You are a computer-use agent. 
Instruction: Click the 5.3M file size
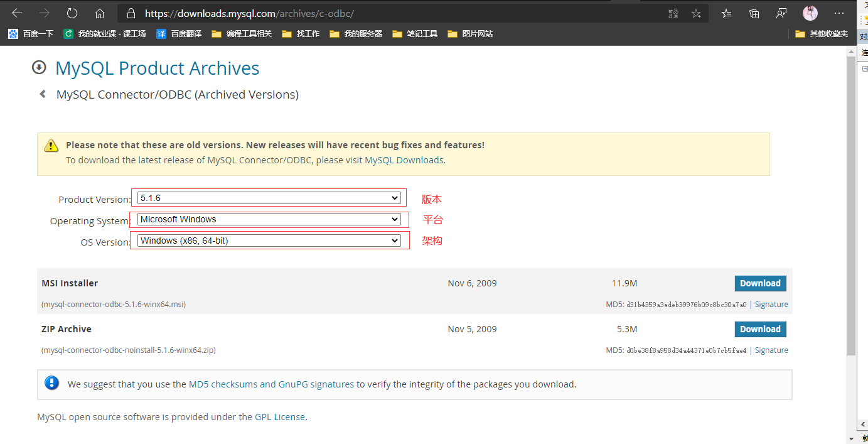627,329
